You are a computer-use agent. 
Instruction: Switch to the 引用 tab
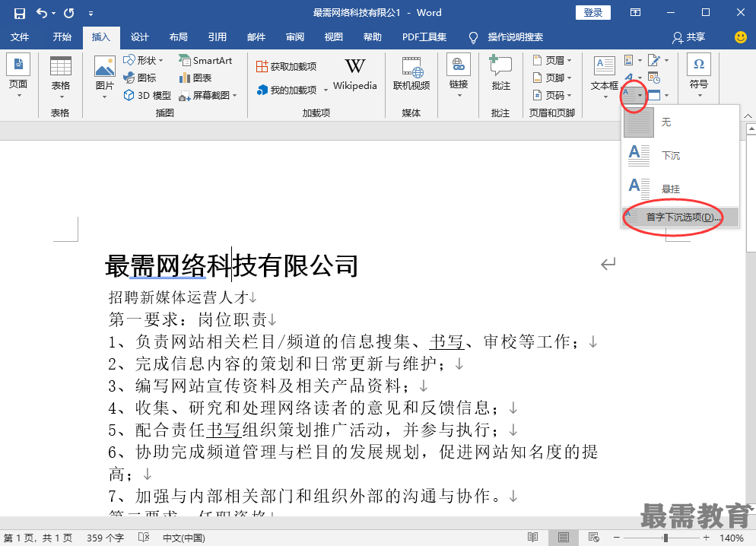coord(217,37)
